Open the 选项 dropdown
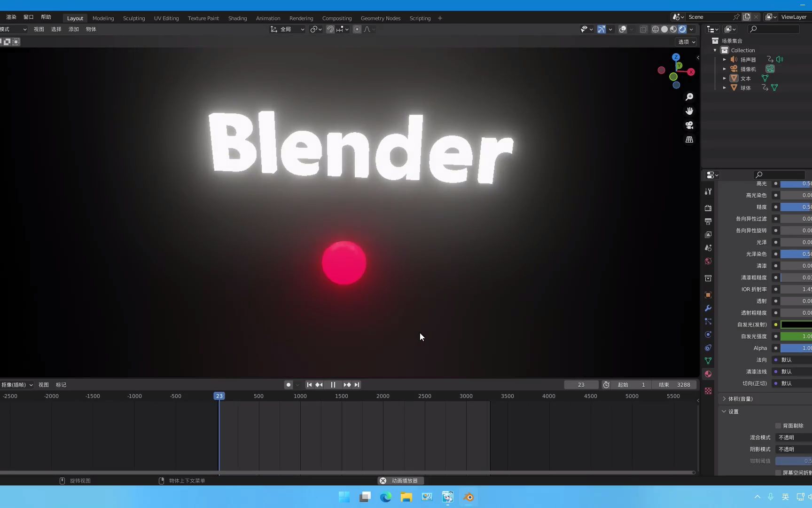The height and width of the screenshot is (508, 812). 687,42
